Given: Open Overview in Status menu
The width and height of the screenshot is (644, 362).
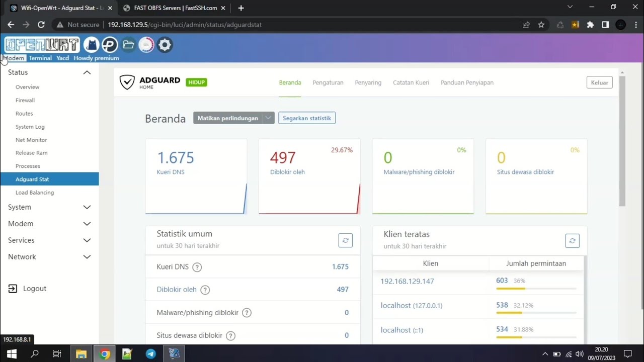Looking at the screenshot, I should 27,87.
